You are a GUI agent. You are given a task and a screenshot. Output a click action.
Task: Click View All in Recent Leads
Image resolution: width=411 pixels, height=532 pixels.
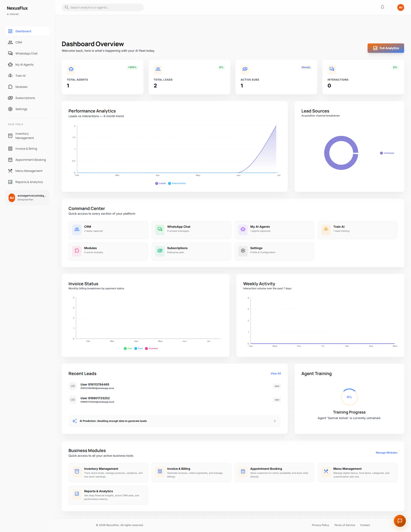276,374
